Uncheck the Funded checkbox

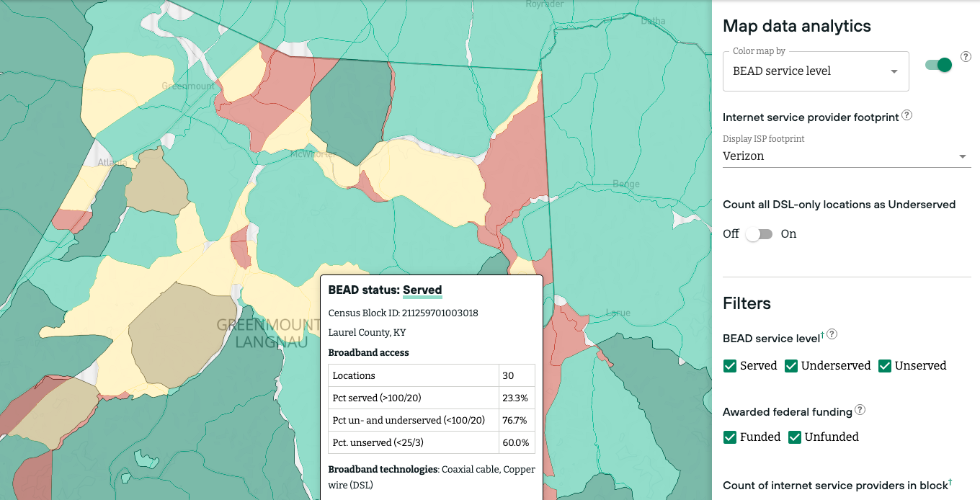coord(730,437)
